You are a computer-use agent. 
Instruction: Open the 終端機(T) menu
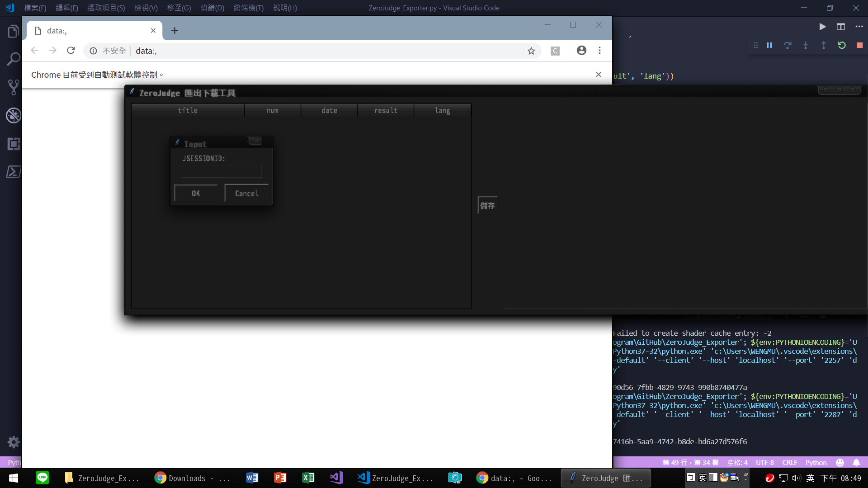248,8
